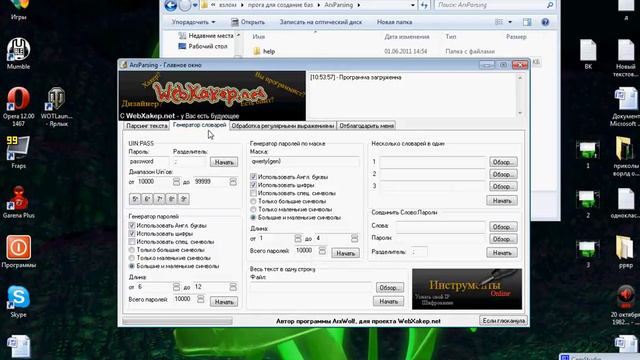This screenshot has width=640, height=360.
Task: Toggle English letters in mask generator
Action: click(x=253, y=177)
